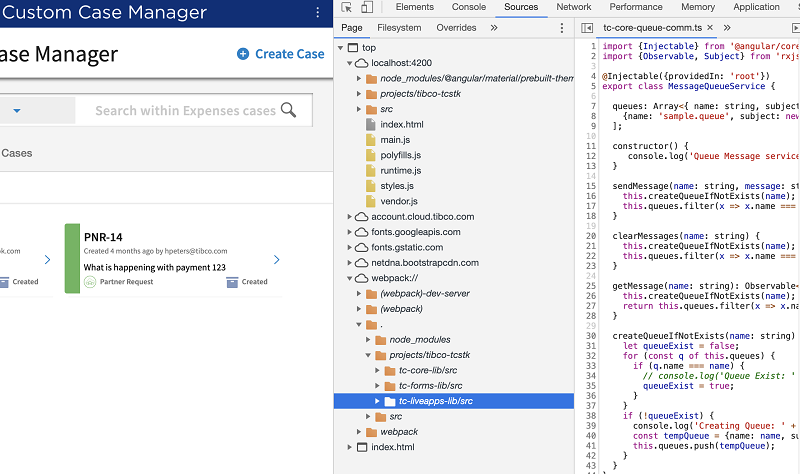The width and height of the screenshot is (800, 474).
Task: Open the Sources navigator kebab menu
Action: click(x=562, y=28)
